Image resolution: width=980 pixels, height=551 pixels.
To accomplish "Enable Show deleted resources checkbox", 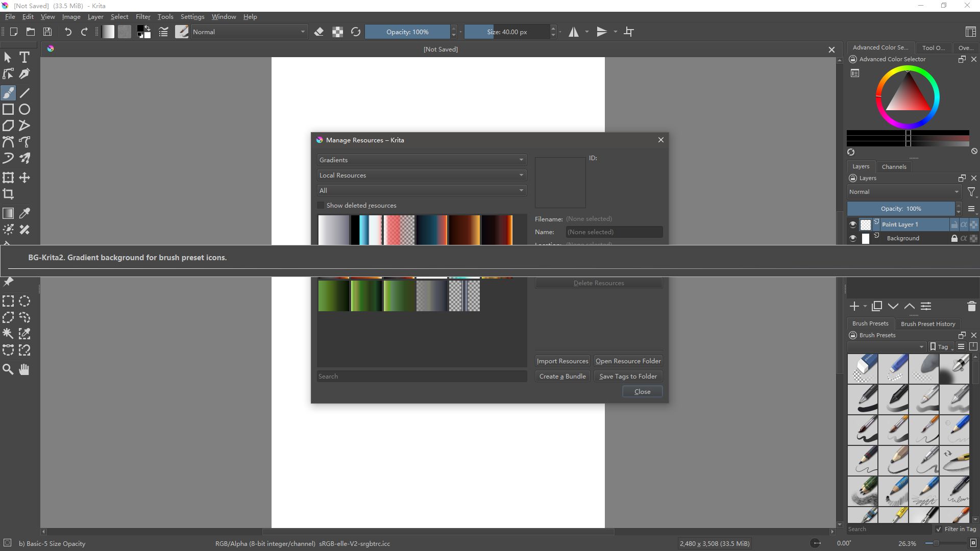I will pos(321,206).
